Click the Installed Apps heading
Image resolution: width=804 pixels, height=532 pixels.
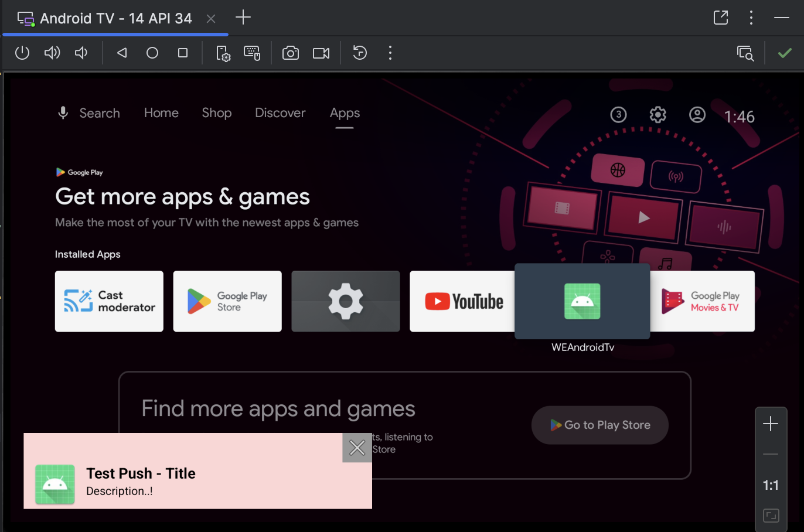coord(88,254)
